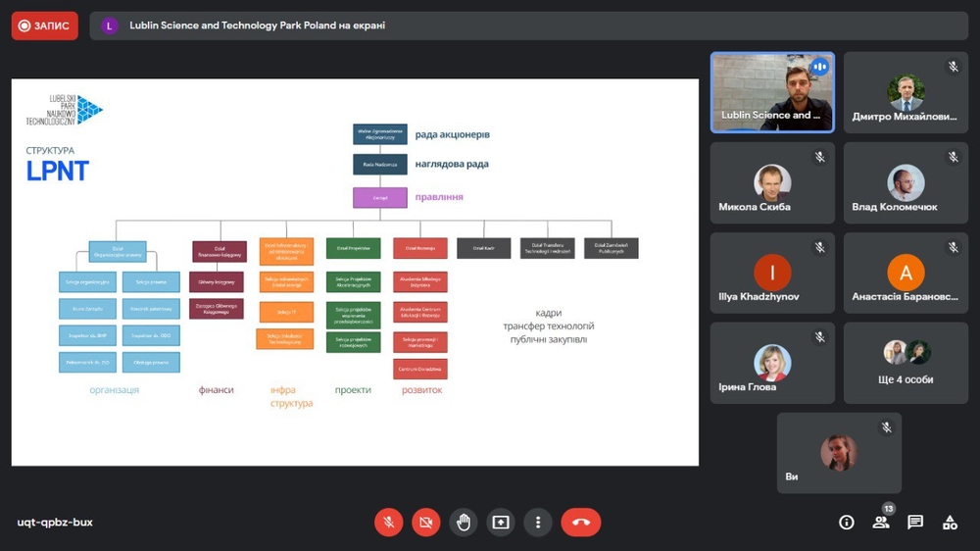The image size is (980, 551).
Task: Click the LPNT logo on the slide
Action: click(x=65, y=110)
